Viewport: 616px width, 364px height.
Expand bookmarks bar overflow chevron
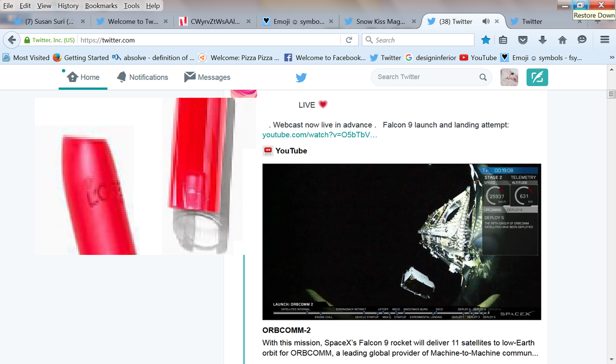tap(611, 57)
